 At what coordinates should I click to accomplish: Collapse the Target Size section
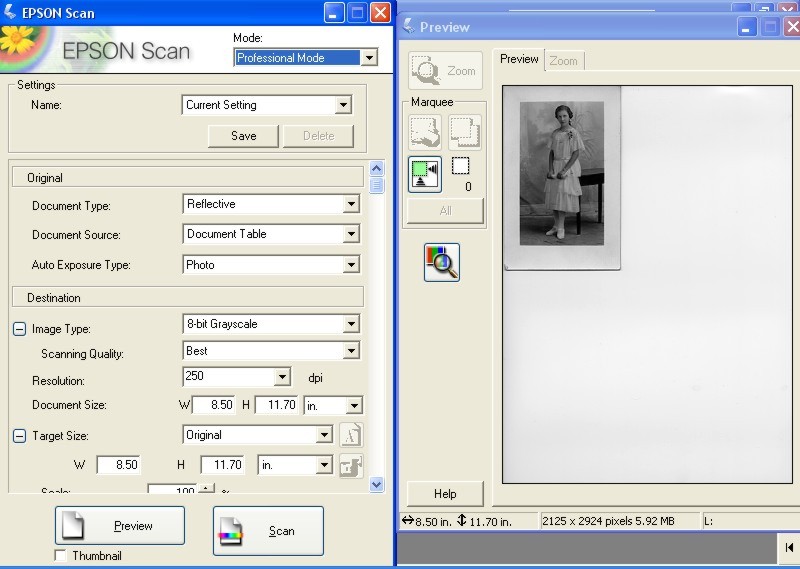click(x=20, y=436)
